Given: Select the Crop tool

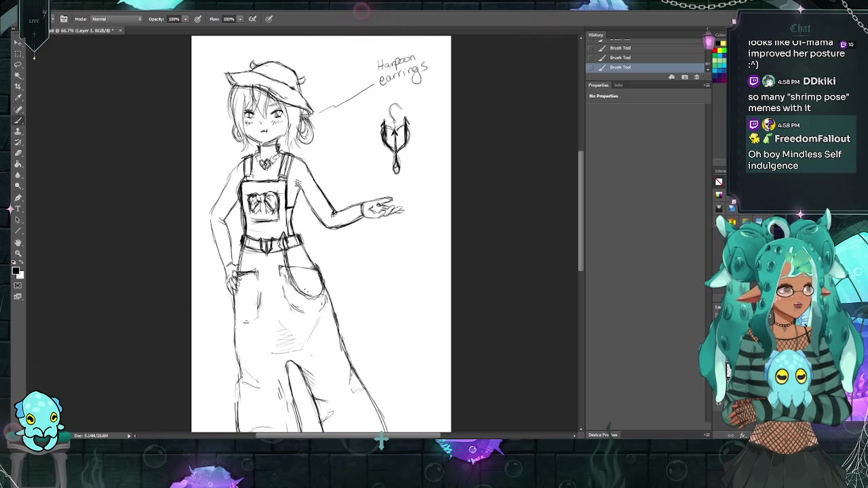Looking at the screenshot, I should coord(18,86).
